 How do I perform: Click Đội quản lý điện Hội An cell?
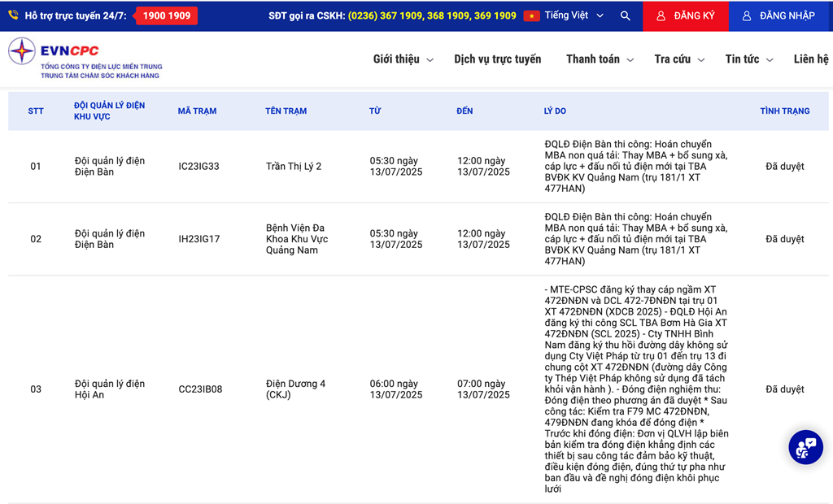(110, 389)
